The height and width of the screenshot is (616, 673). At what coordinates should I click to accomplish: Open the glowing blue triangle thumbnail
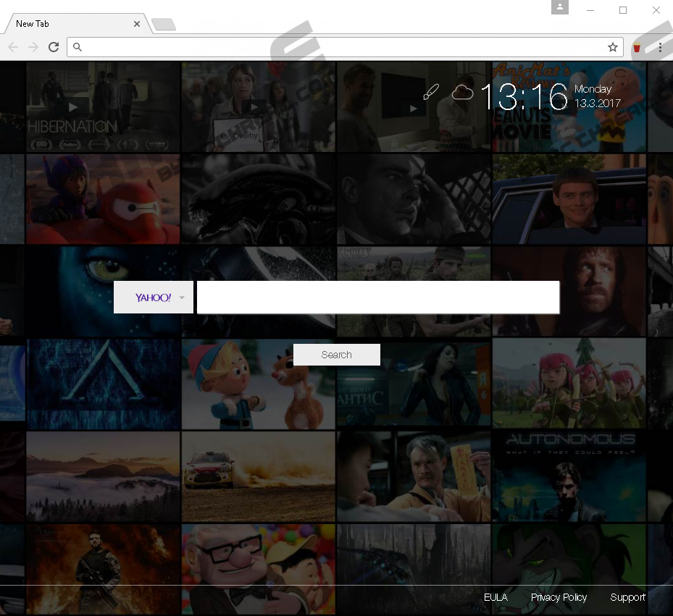103,384
